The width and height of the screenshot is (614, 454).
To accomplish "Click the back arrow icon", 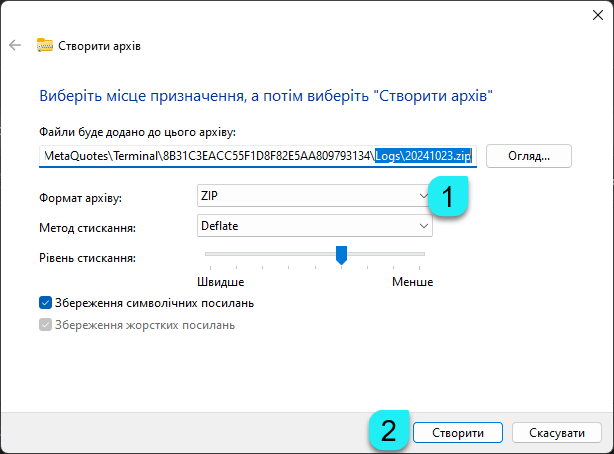I will 14,45.
